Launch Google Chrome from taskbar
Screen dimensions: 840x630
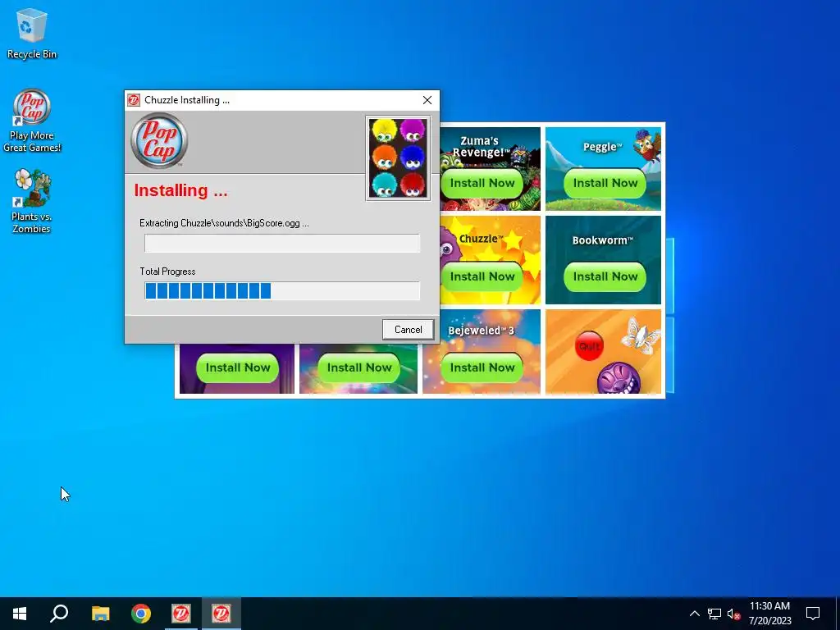click(141, 614)
